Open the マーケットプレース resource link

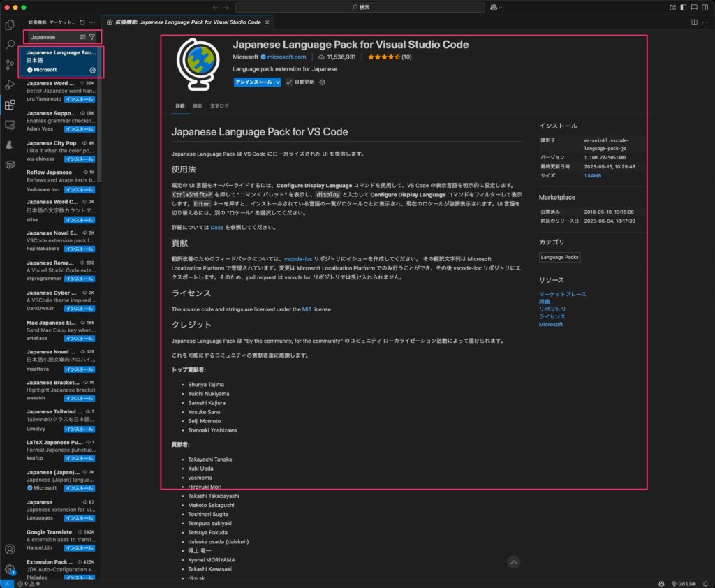562,294
